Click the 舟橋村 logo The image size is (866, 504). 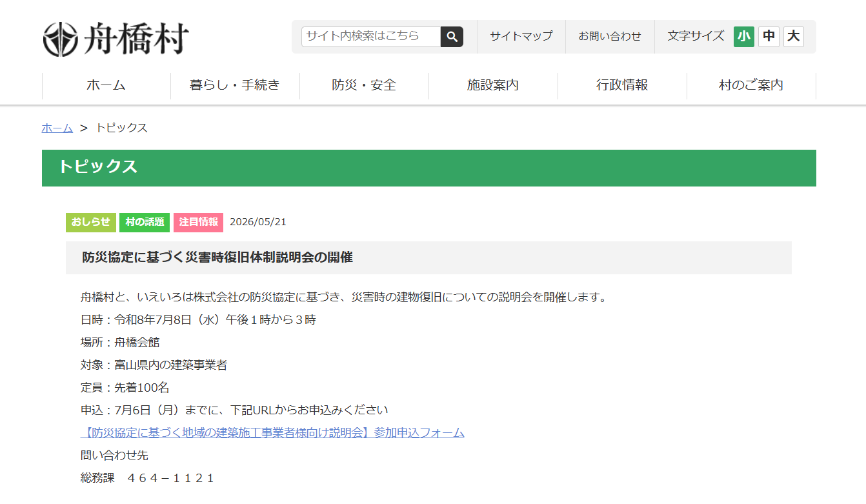pos(116,39)
